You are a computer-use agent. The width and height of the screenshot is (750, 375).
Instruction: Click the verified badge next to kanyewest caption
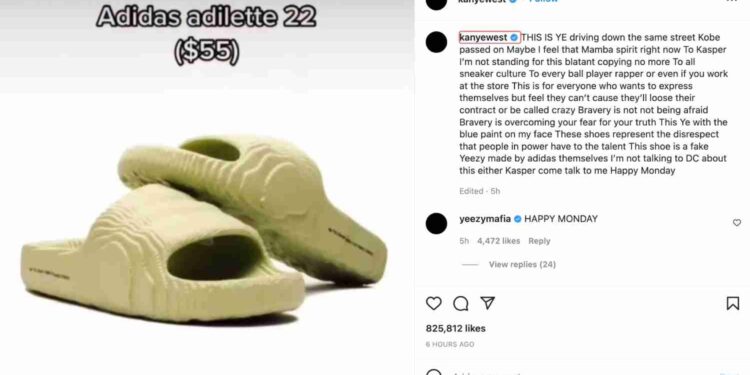[x=514, y=37]
